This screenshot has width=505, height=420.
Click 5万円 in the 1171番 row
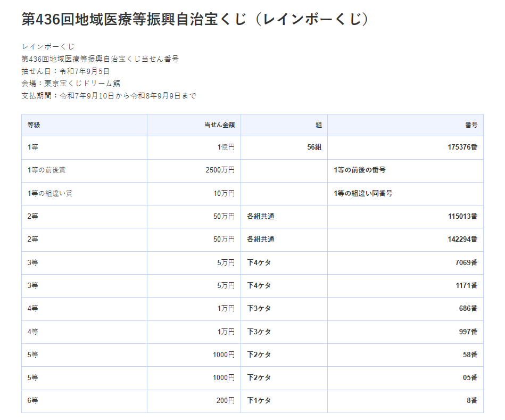point(226,285)
